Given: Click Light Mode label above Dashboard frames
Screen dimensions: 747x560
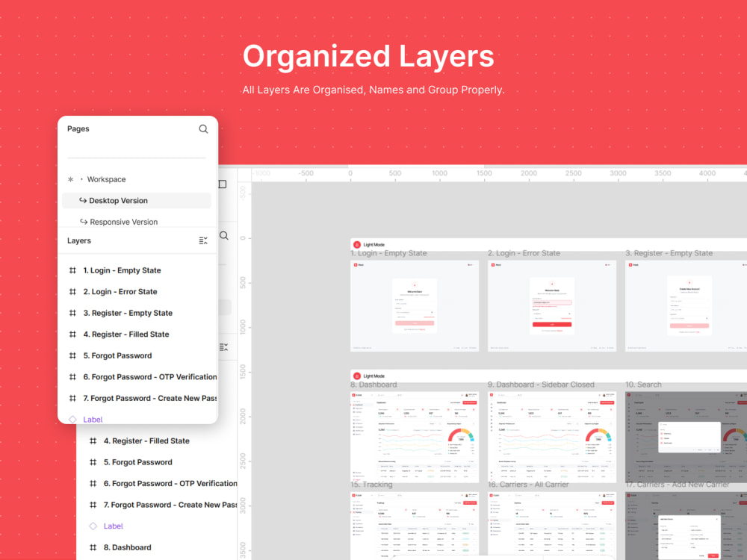Looking at the screenshot, I should (x=374, y=376).
